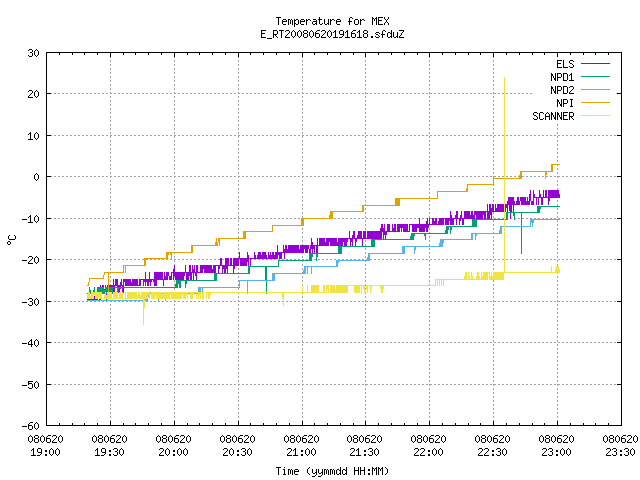Click the y-axis label -20
Image resolution: width=640 pixels, height=480 pixels.
pyautogui.click(x=31, y=260)
